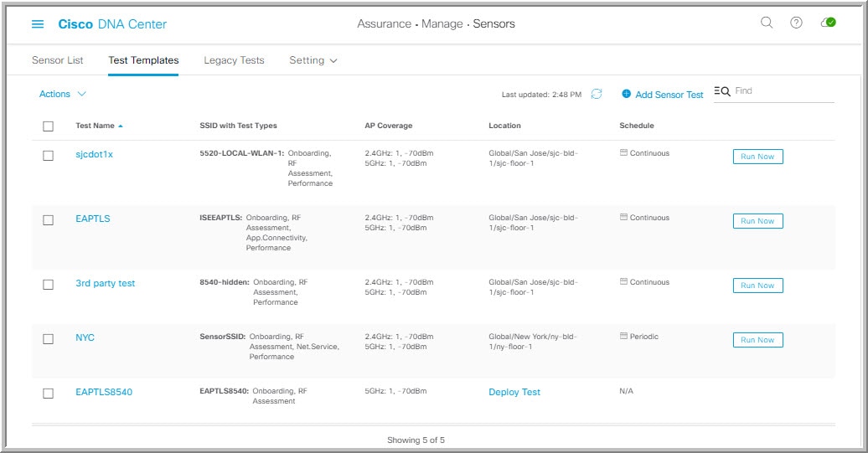868x453 pixels.
Task: Sort by Test Name arrow
Action: click(121, 126)
